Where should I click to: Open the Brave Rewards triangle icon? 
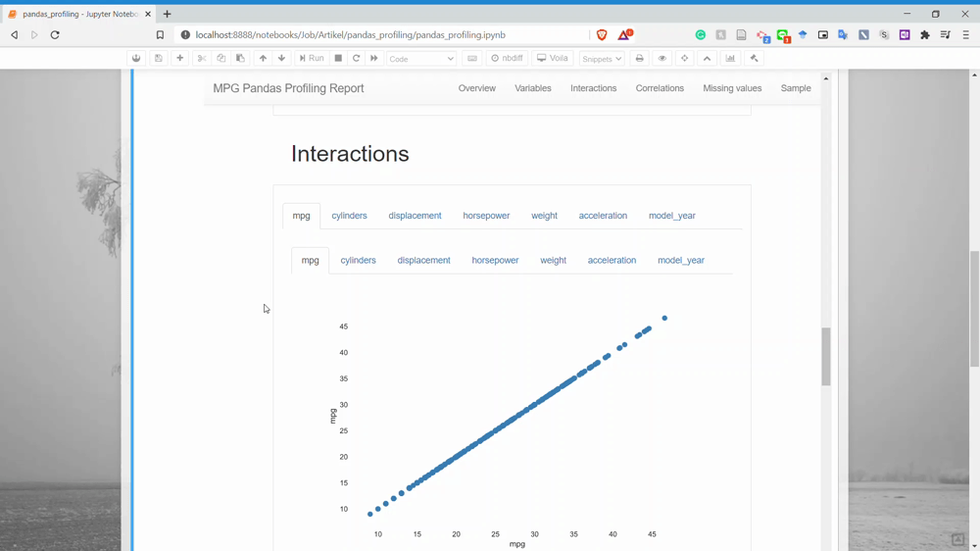[x=625, y=35]
